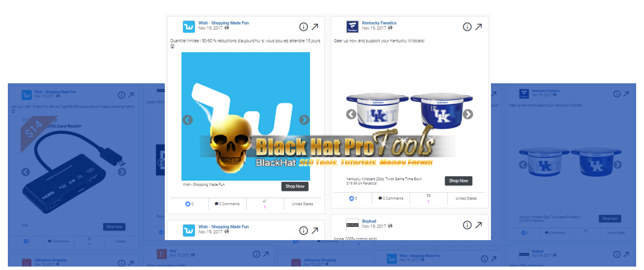Click Shop Now on the background card-reader Wish ad

(x=114, y=227)
